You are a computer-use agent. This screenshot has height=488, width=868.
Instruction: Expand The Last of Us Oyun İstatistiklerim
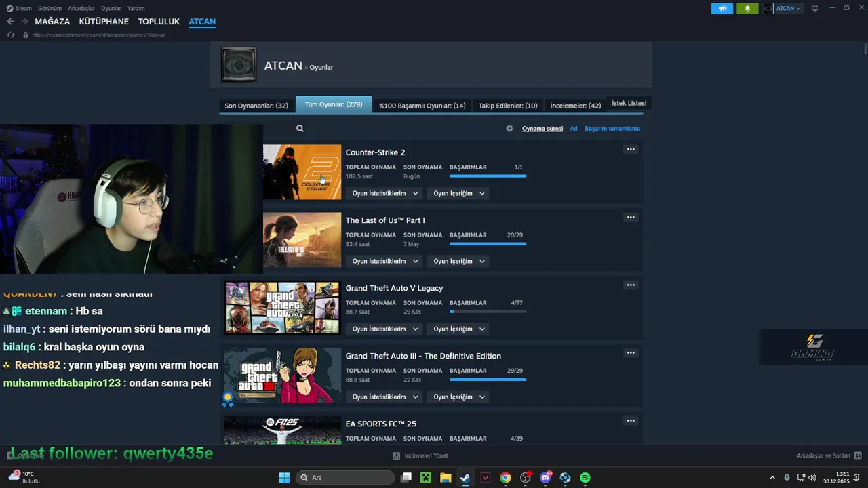coord(384,261)
